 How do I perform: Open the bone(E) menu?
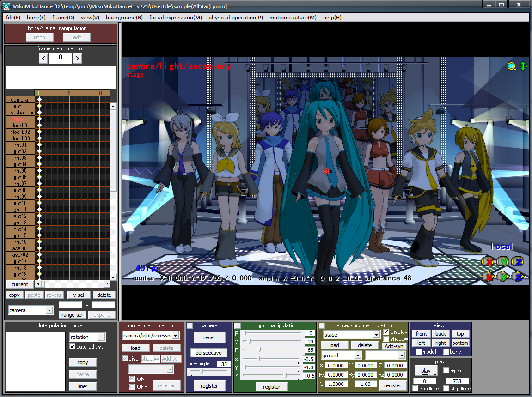click(x=36, y=18)
